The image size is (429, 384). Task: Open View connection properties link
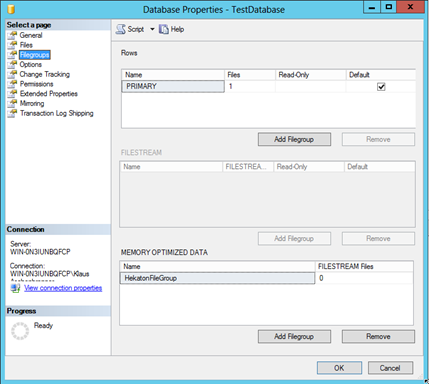63,288
